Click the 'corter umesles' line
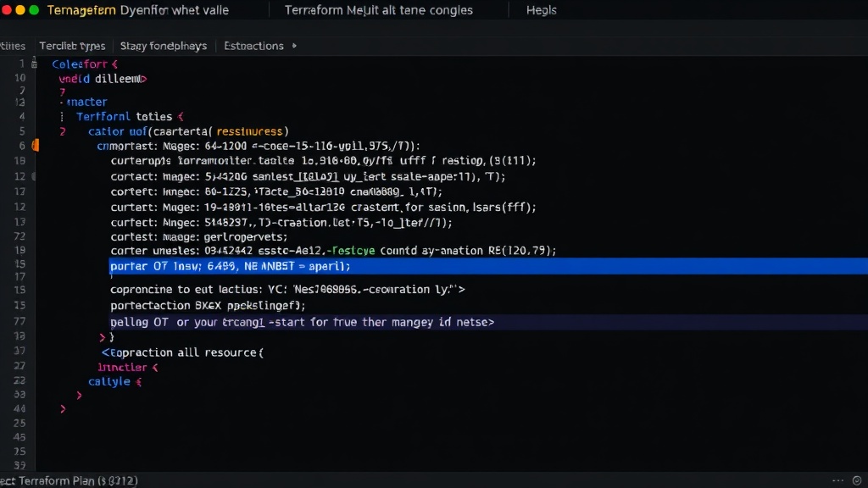This screenshot has height=488, width=868. 333,251
